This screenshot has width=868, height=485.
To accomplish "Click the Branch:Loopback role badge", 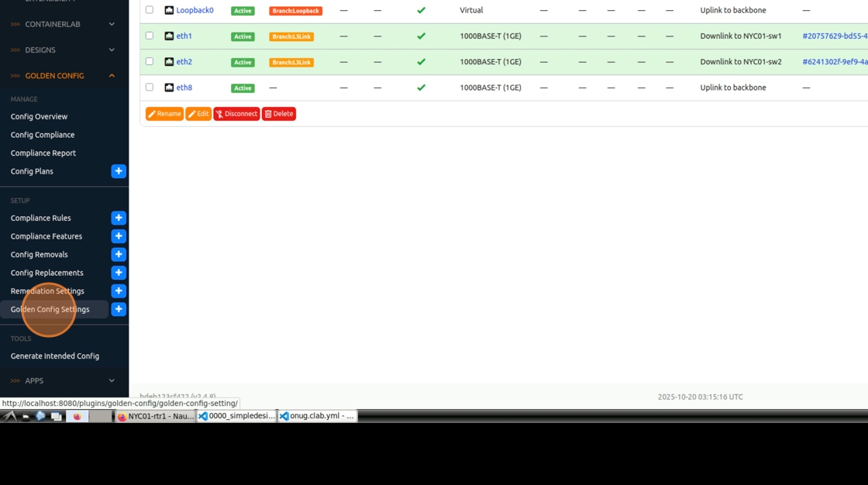I will [x=295, y=11].
